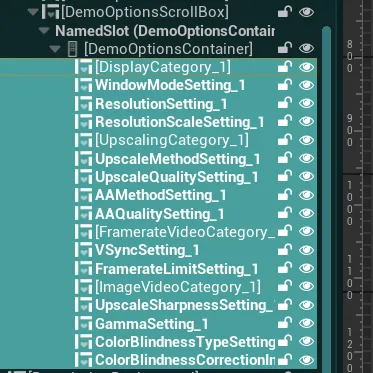Hide GammaSetting_1 in the designer
The image size is (373, 373).
tap(306, 323)
